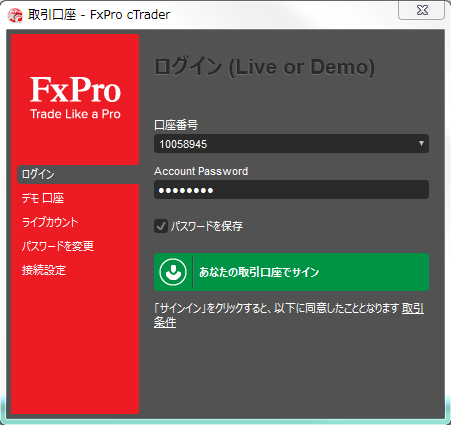
Task: Open the 取引条件 link
Action: pos(413,308)
